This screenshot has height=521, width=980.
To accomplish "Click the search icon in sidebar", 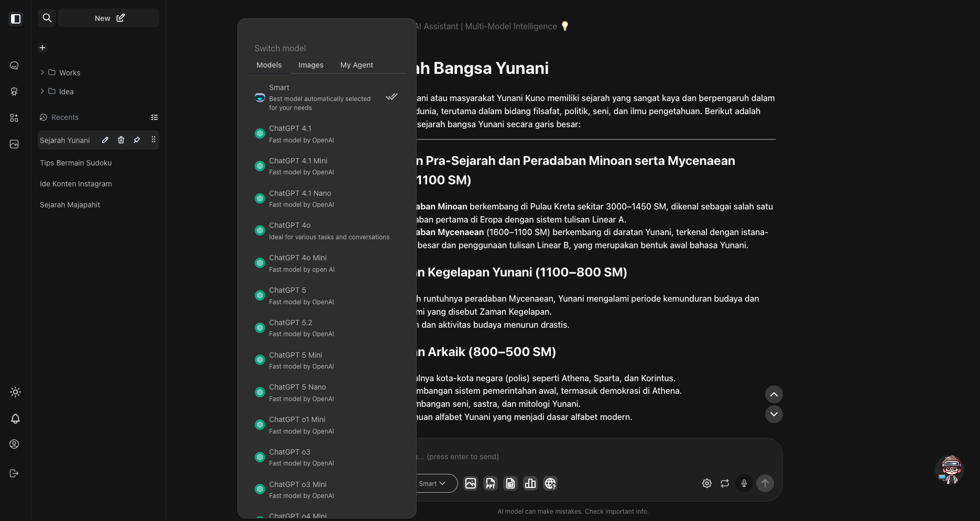I will (47, 18).
